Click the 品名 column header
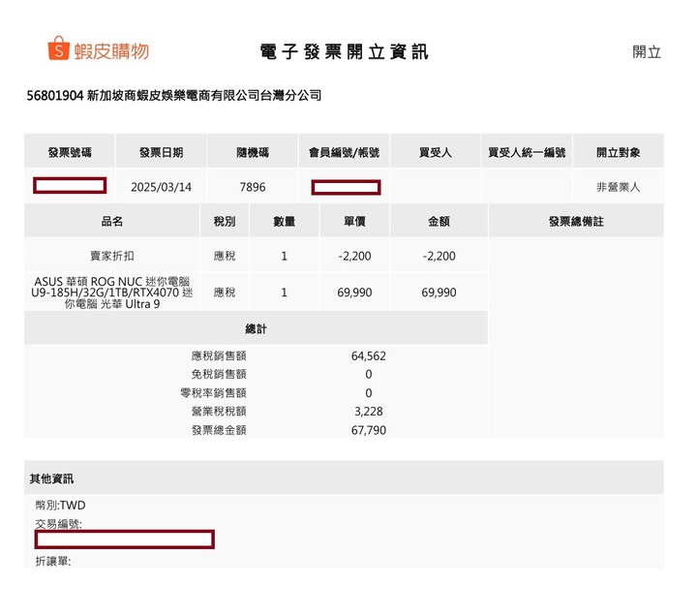Viewport: 697px width, 616px height. (112, 221)
